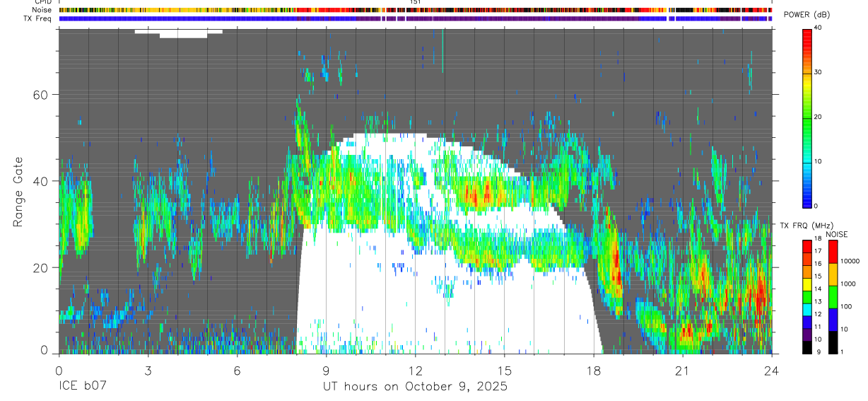Click the 100 label in the noise legend
This screenshot has height=401, width=868.
(x=845, y=306)
